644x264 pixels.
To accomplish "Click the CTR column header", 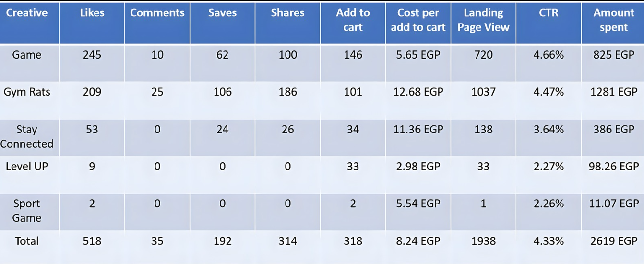I will pos(549,13).
